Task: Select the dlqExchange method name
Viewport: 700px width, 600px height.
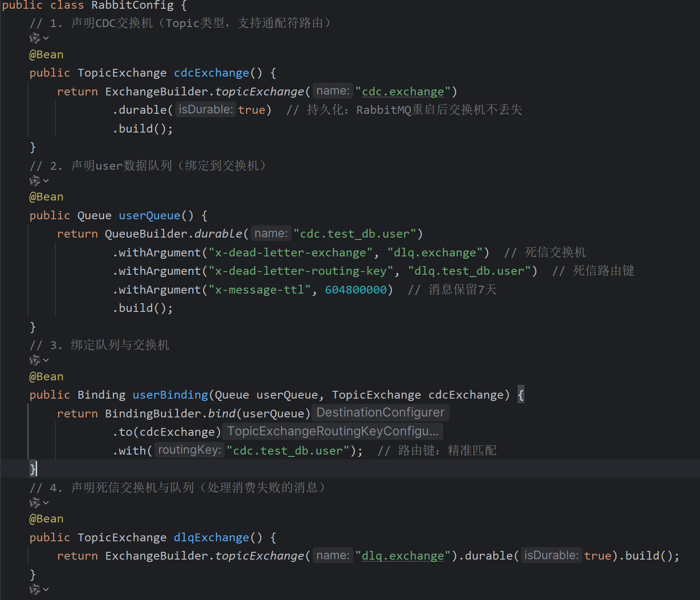Action: tap(211, 537)
